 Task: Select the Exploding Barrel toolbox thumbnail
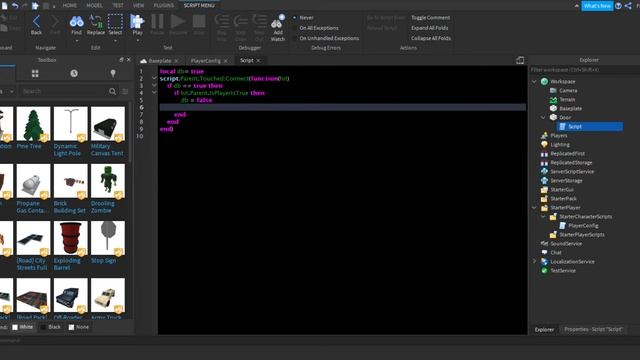pyautogui.click(x=70, y=238)
